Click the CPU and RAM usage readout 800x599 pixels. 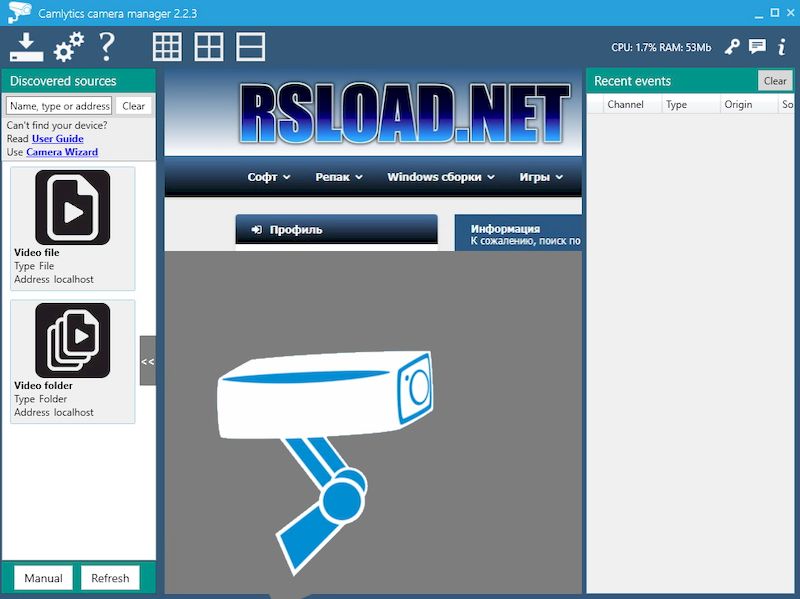661,47
